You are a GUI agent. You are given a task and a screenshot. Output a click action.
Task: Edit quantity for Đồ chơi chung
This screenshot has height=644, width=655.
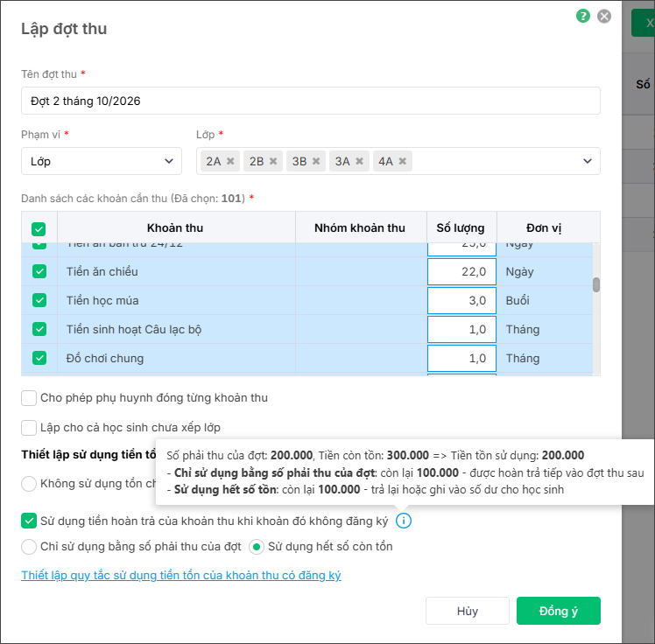(461, 358)
